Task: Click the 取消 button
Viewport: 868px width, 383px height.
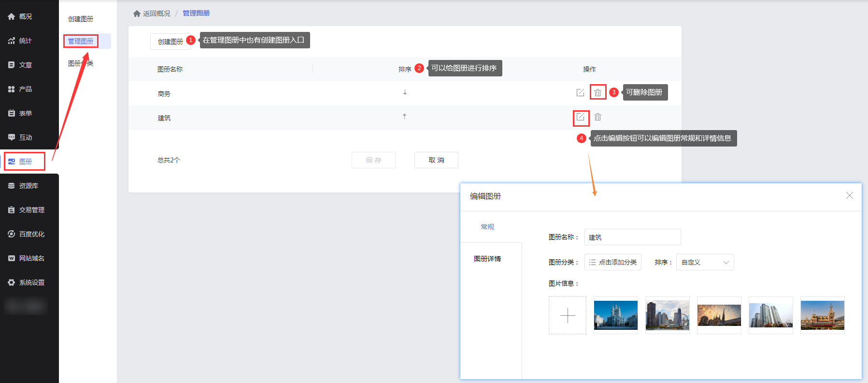Action: (x=436, y=160)
